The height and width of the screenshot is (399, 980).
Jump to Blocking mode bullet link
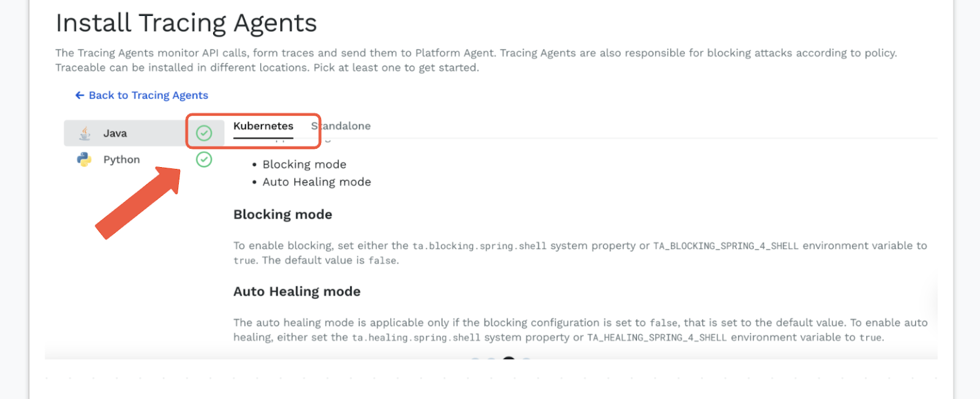304,165
